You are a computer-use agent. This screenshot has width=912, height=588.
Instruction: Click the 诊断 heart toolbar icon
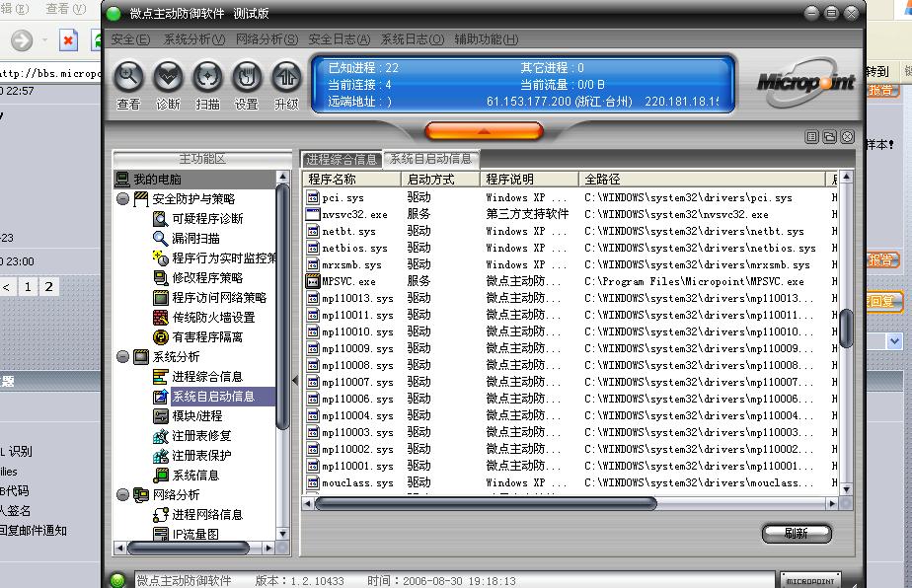(168, 77)
